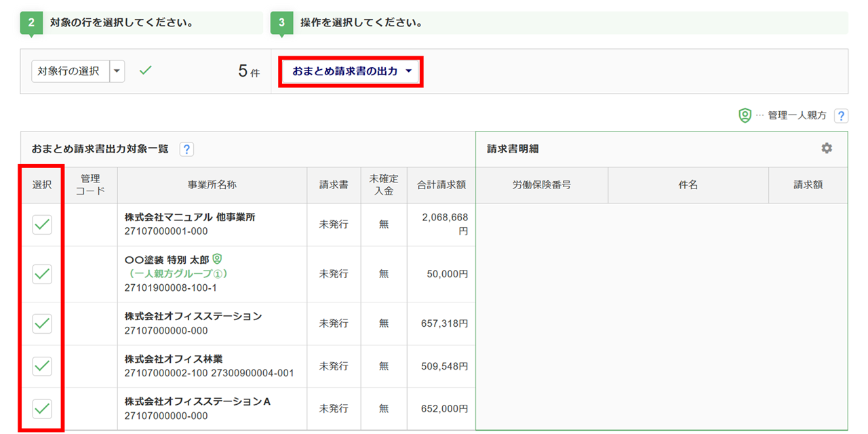Uncheck the 株式会社オフィス林業 checkbox
Screen dimensions: 868x434
pyautogui.click(x=42, y=366)
